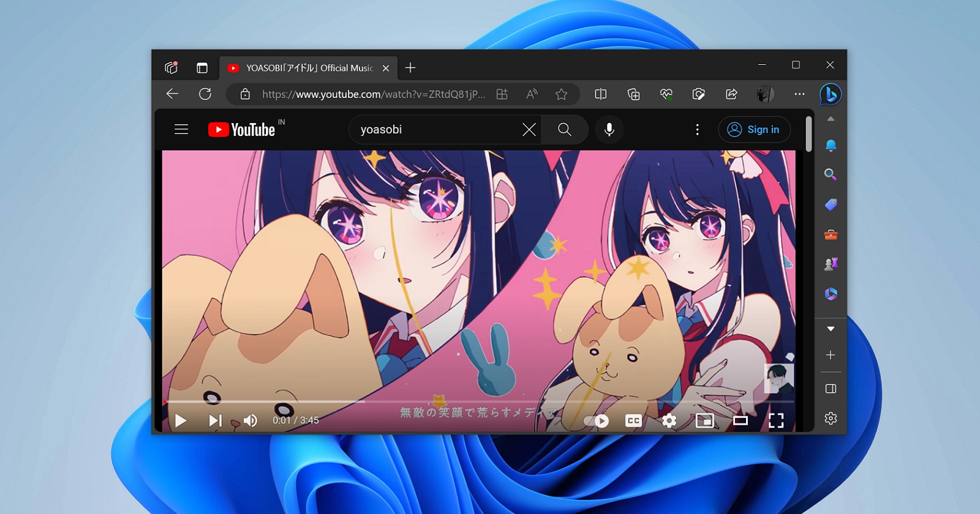980x514 pixels.
Task: Open Edge Settings and more menu
Action: click(x=799, y=94)
